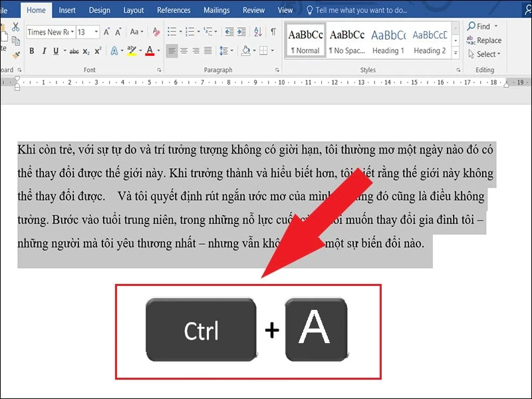Select the Format Painter icon
This screenshot has height=399, width=532.
coord(16,53)
